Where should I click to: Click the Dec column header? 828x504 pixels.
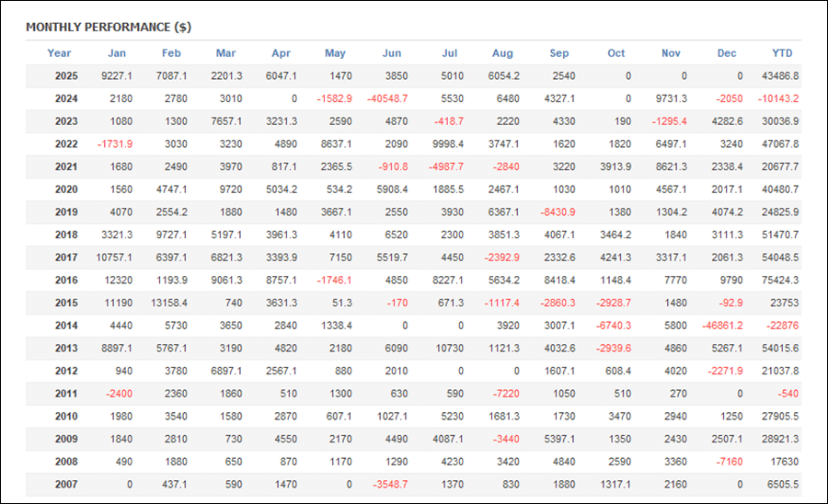point(727,53)
